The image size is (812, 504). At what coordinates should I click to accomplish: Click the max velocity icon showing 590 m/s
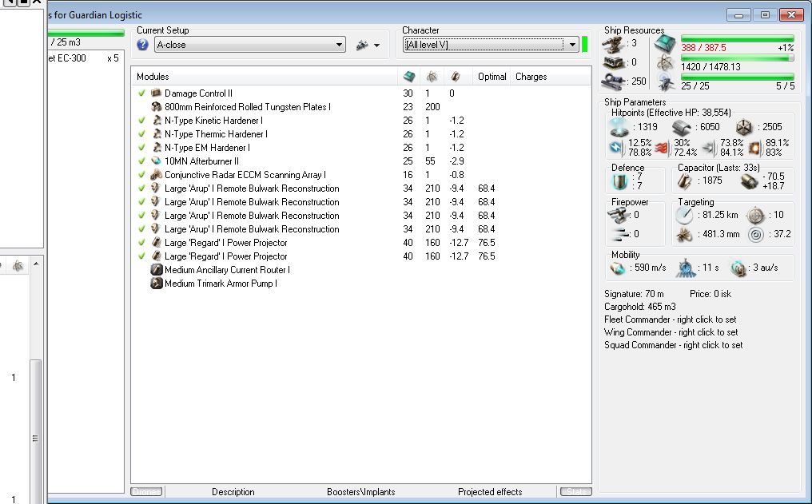(617, 268)
